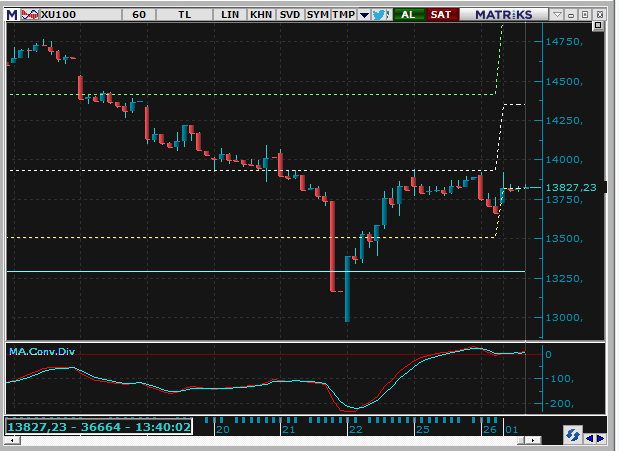The width and height of the screenshot is (619, 451).
Task: Close the chart window
Action: click(x=600, y=15)
